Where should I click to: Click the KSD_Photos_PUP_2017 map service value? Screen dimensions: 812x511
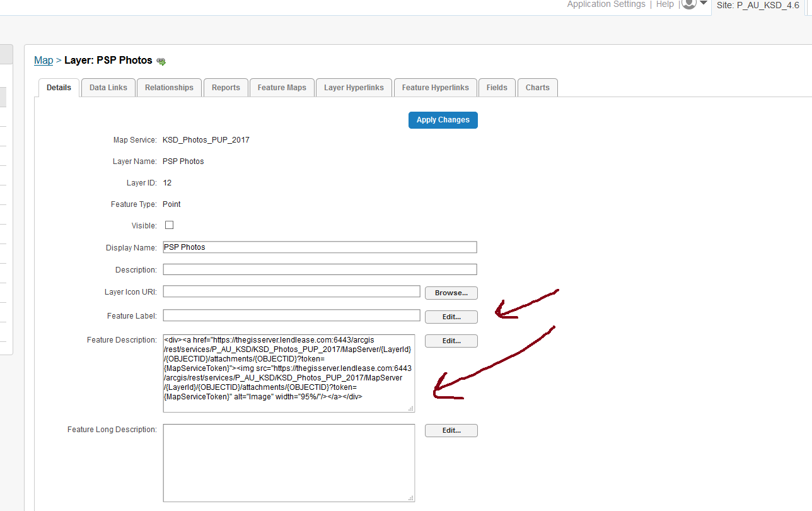point(206,140)
